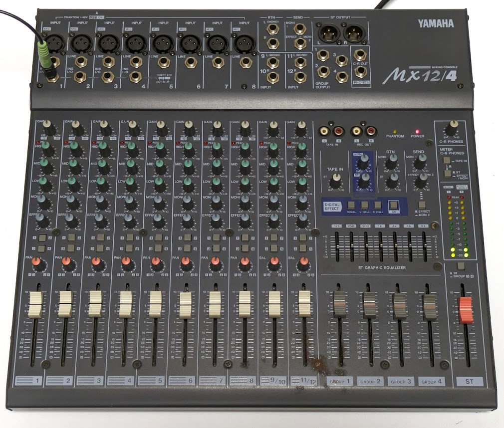Viewport: 504px width, 428px height.
Task: Click the TAPE IN ST level knob
Action: point(335,182)
